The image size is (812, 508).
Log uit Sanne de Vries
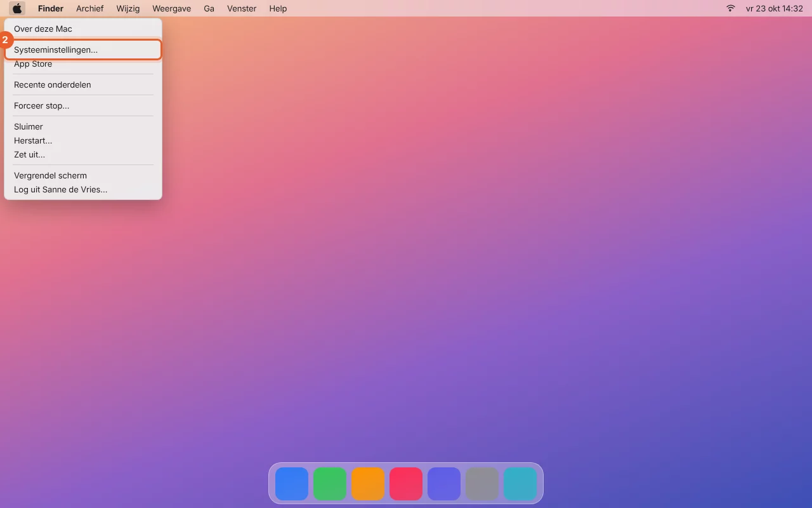[x=83, y=190]
